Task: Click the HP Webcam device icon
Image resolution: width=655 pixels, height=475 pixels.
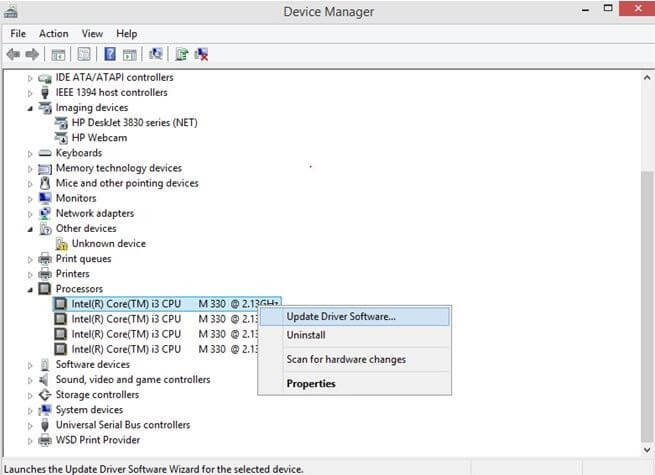Action: click(x=61, y=138)
